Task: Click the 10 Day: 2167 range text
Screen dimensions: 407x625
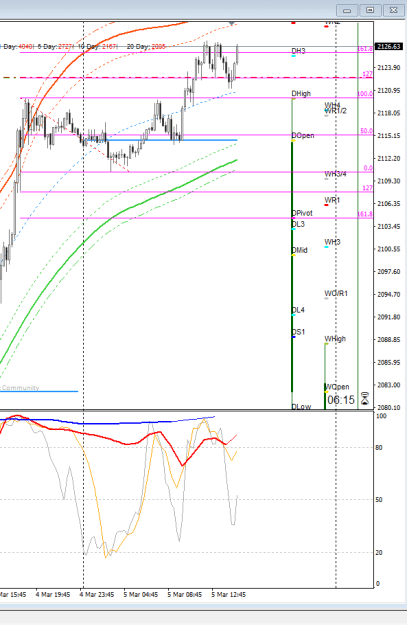Action: [x=97, y=47]
